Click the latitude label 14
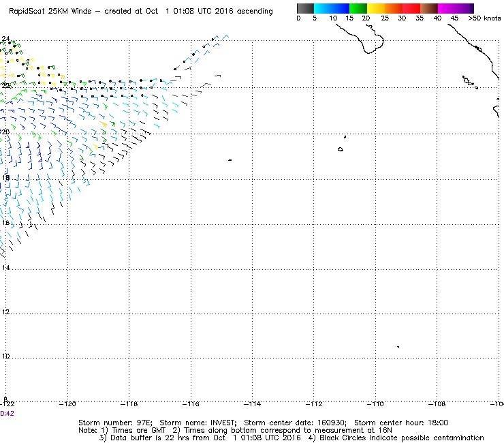The image size is (504, 443). click(x=5, y=268)
